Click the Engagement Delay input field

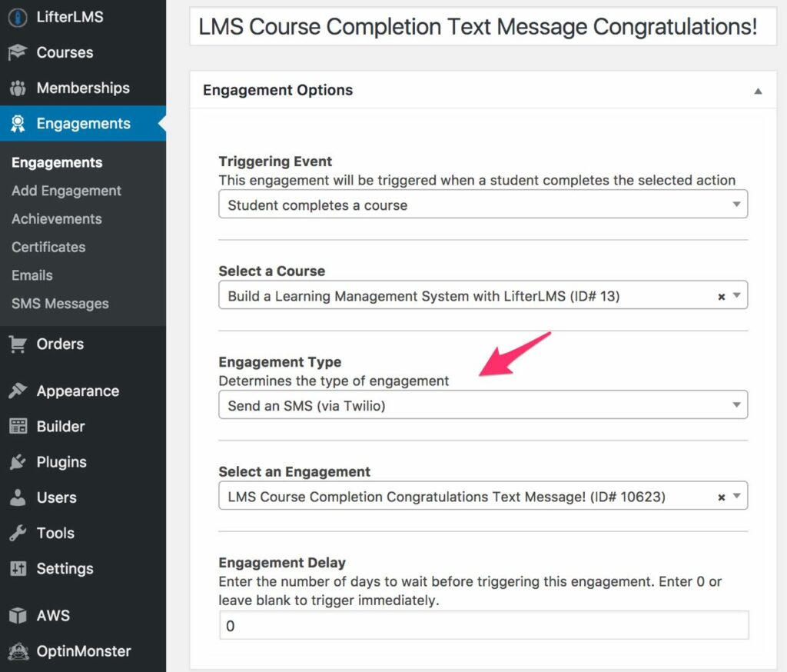point(484,625)
